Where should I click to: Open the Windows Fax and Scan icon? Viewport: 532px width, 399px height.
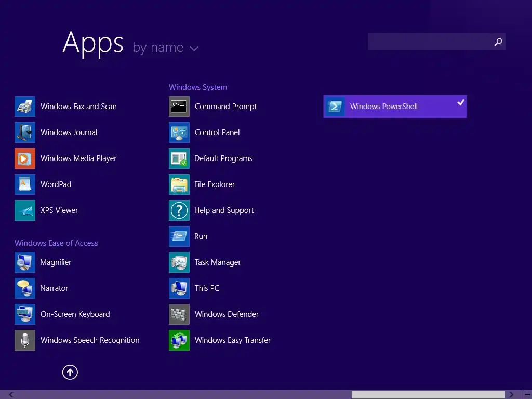(x=25, y=107)
